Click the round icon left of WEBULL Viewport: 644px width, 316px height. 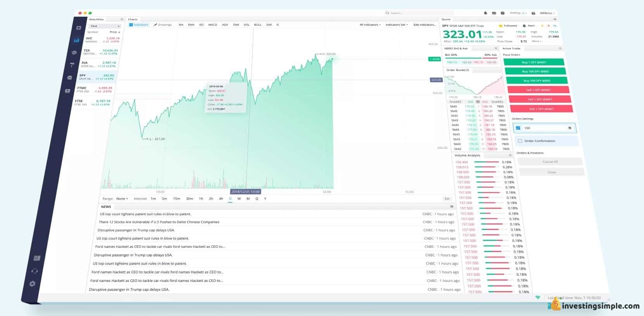(534, 13)
